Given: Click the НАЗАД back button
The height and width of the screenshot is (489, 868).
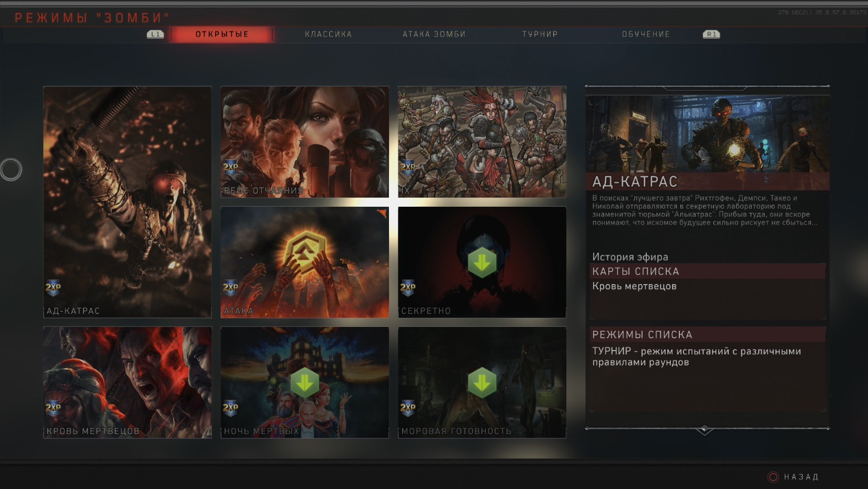Looking at the screenshot, I should [801, 477].
